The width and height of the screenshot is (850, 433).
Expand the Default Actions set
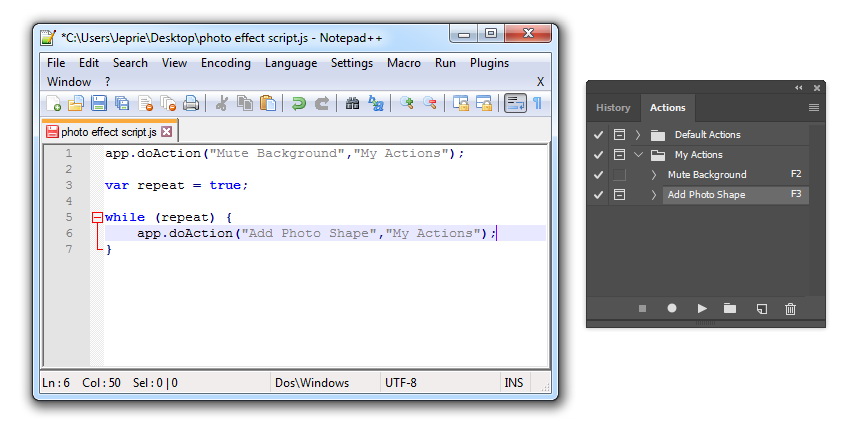tap(638, 134)
